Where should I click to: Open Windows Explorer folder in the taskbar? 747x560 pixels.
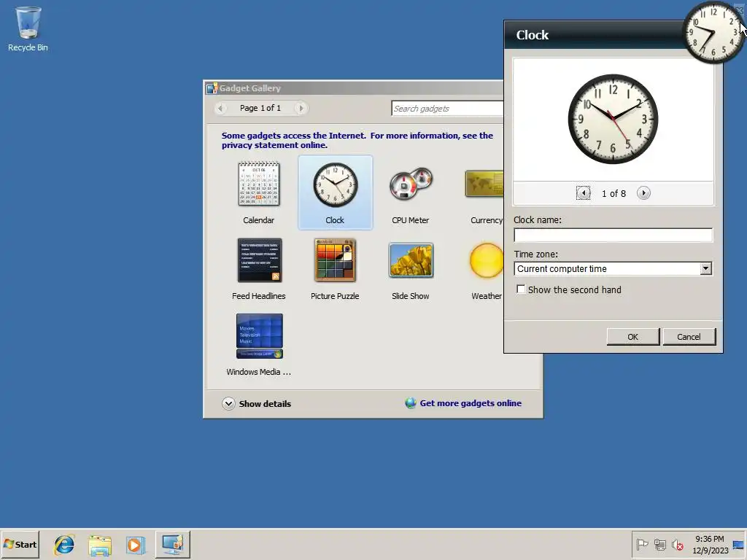[x=100, y=545]
